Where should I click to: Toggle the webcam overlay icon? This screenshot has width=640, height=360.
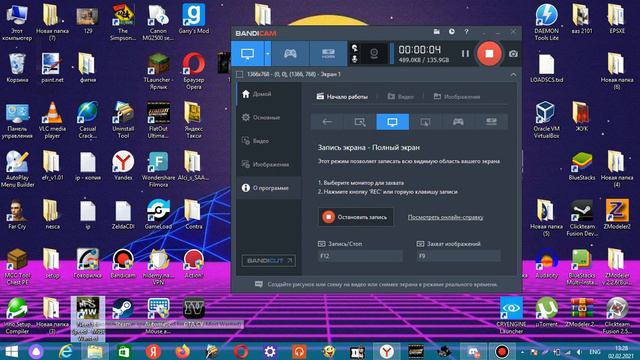pyautogui.click(x=374, y=53)
